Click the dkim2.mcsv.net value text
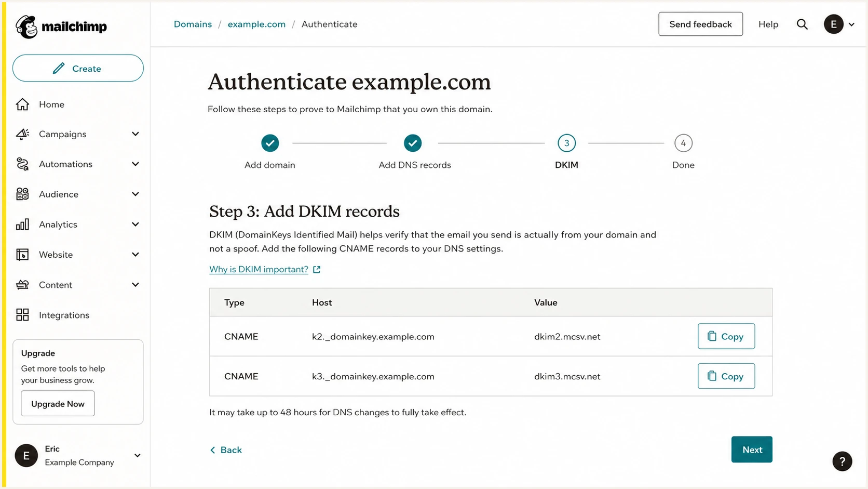This screenshot has height=489, width=868. coord(567,337)
